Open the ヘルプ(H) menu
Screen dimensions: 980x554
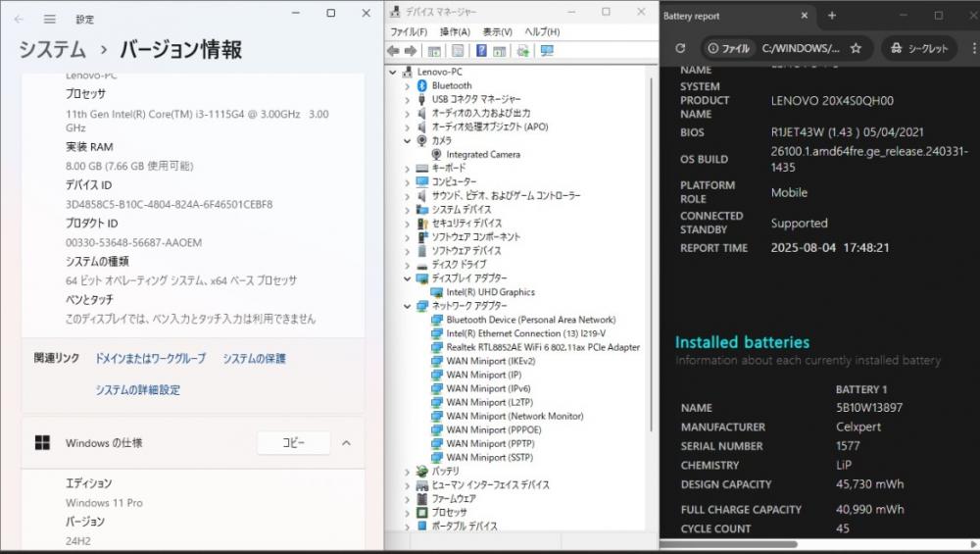[x=542, y=32]
